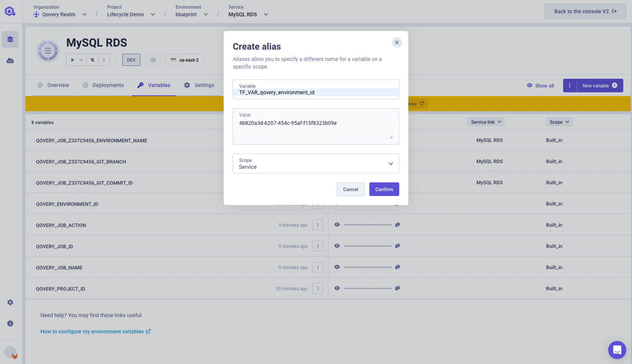Open the settings gear in left sidebar
Viewport: 632px width, 364px height.
tap(10, 302)
